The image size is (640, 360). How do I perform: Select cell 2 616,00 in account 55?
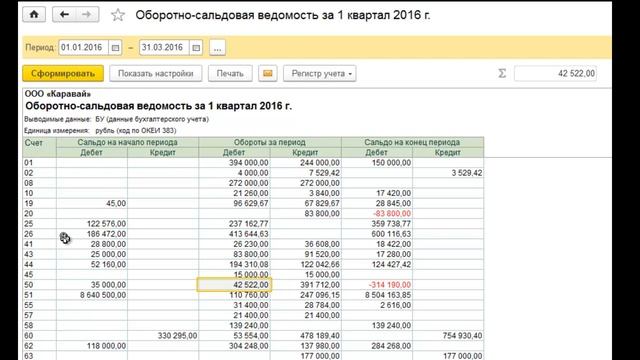pos(377,305)
